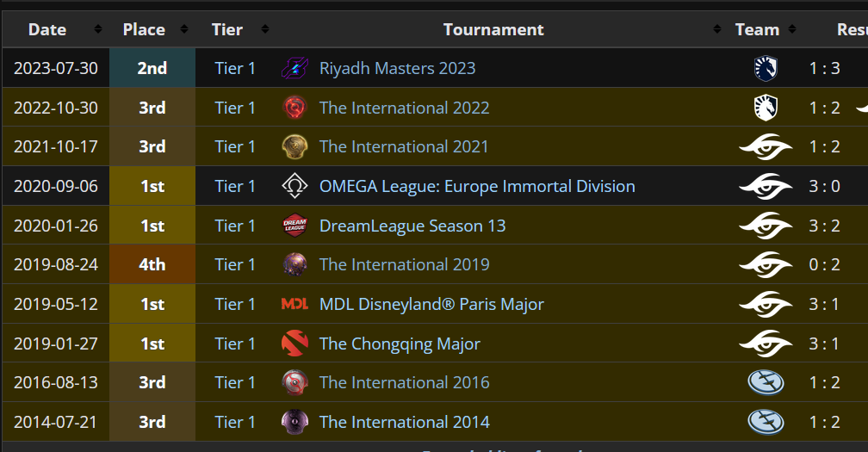Image resolution: width=868 pixels, height=452 pixels.
Task: Click The International 2022 aegis icon
Action: coord(294,108)
